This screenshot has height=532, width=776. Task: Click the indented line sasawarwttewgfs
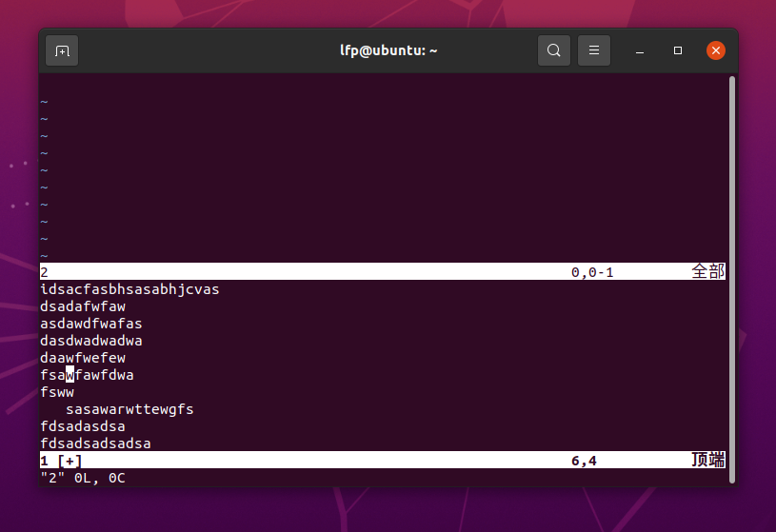(x=129, y=409)
